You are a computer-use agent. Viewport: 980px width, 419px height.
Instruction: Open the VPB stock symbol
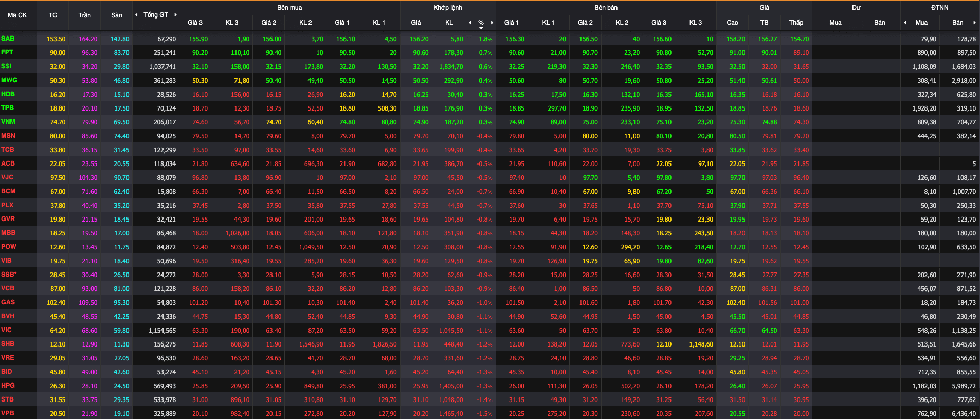pos(8,413)
